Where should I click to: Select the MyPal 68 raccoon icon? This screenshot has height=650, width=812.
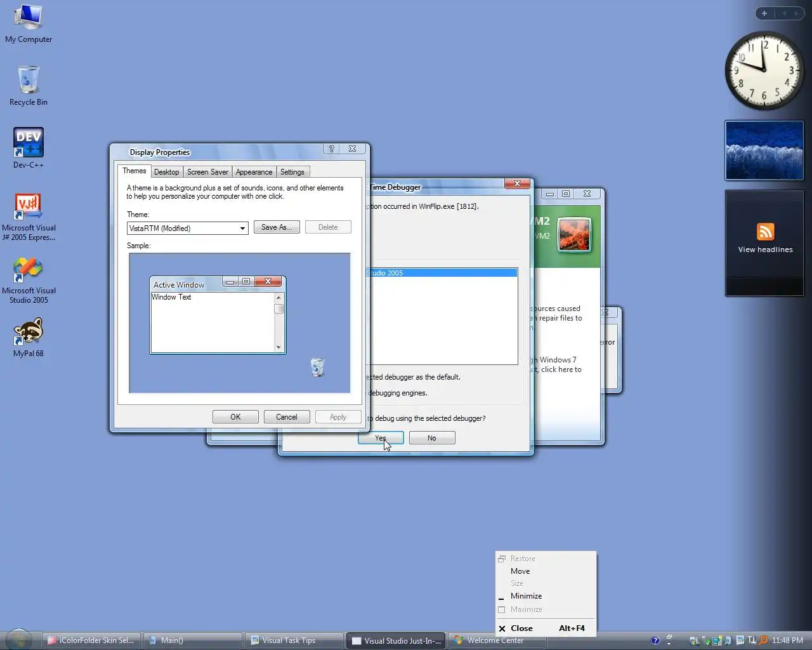click(28, 338)
